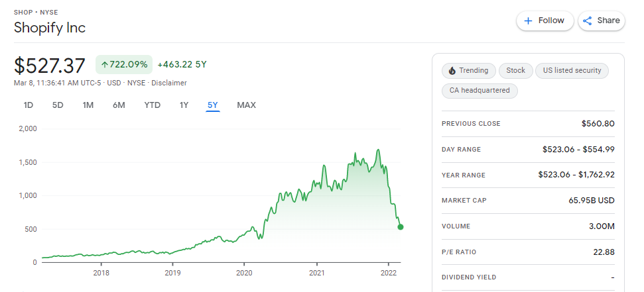Switch chart to 1D range

pos(29,105)
